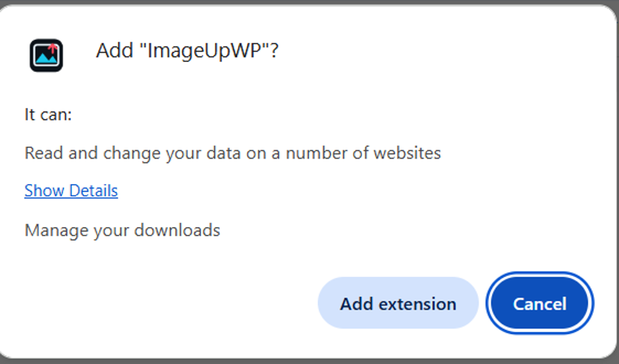The width and height of the screenshot is (619, 364).
Task: Reject the ImageUpWP extension via Cancel
Action: click(x=540, y=303)
